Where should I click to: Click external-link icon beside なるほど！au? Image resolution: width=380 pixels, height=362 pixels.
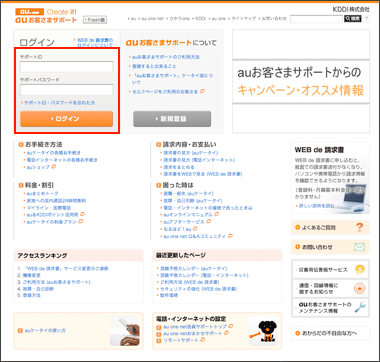[x=195, y=229]
